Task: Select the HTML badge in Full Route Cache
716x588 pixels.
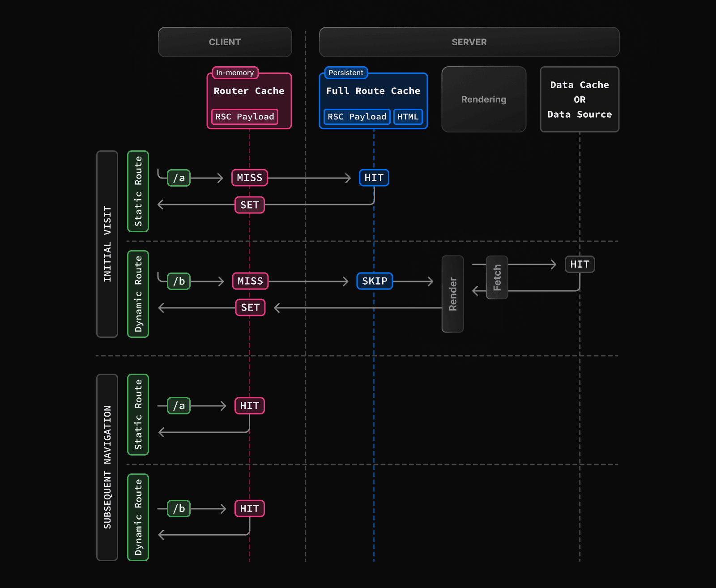Action: [x=408, y=117]
